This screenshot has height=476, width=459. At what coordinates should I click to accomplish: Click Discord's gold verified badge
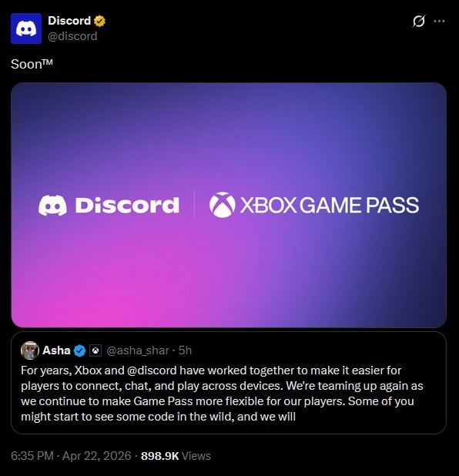(99, 21)
